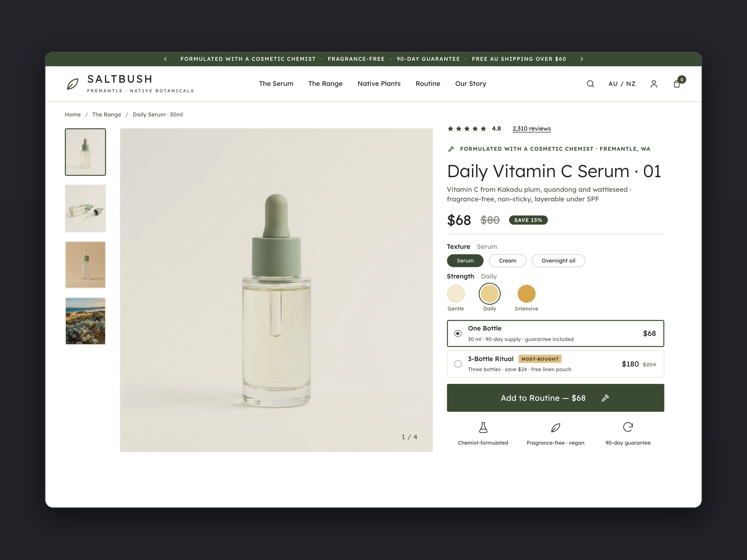
Task: Visit the Our Story nav item
Action: click(x=470, y=84)
